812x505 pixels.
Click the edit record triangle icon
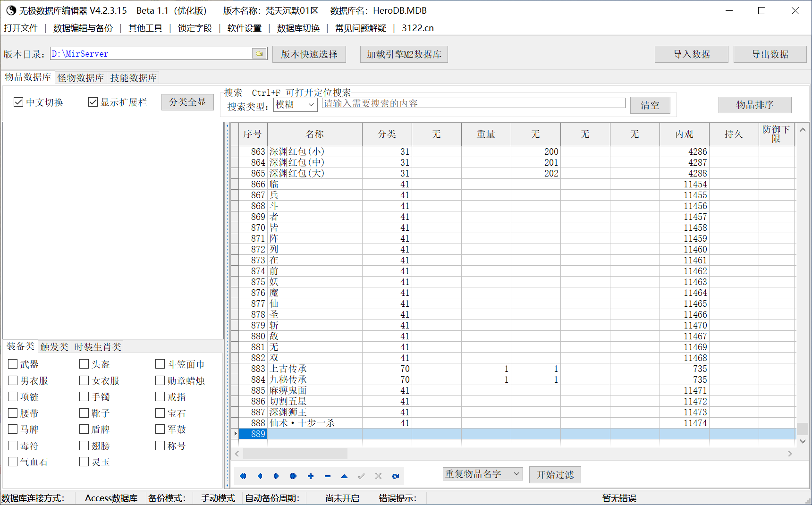(x=345, y=476)
